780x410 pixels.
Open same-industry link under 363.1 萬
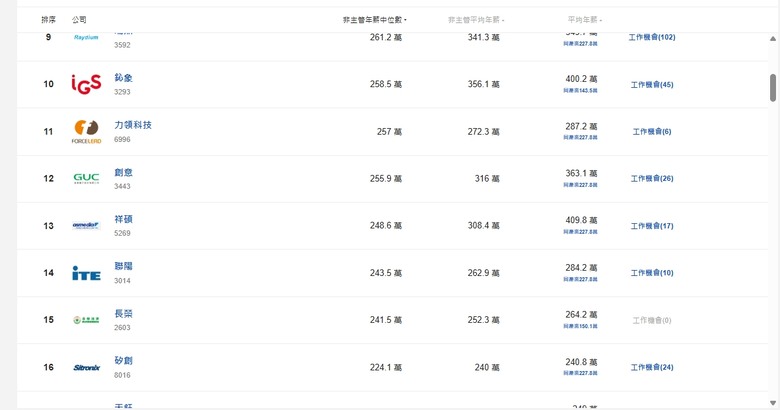tap(581, 185)
